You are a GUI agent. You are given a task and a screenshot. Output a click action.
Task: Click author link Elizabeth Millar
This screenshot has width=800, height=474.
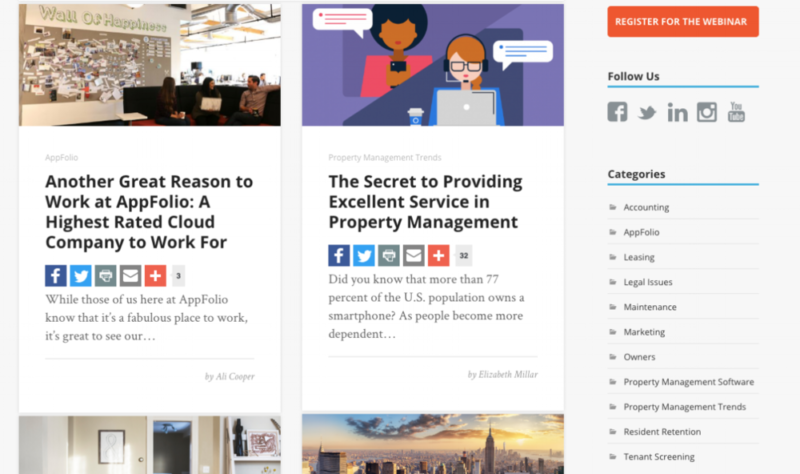pos(508,375)
